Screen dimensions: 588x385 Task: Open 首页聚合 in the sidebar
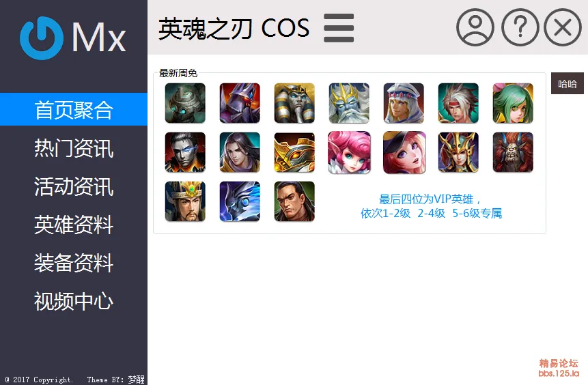(x=74, y=109)
